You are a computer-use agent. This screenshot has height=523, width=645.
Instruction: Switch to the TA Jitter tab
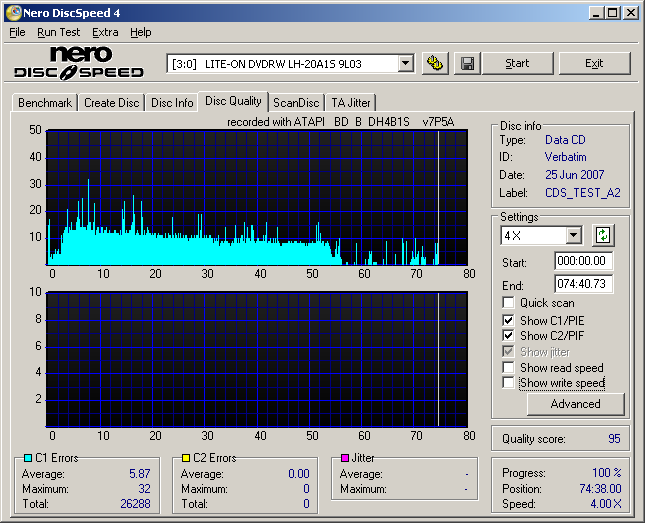[351, 102]
